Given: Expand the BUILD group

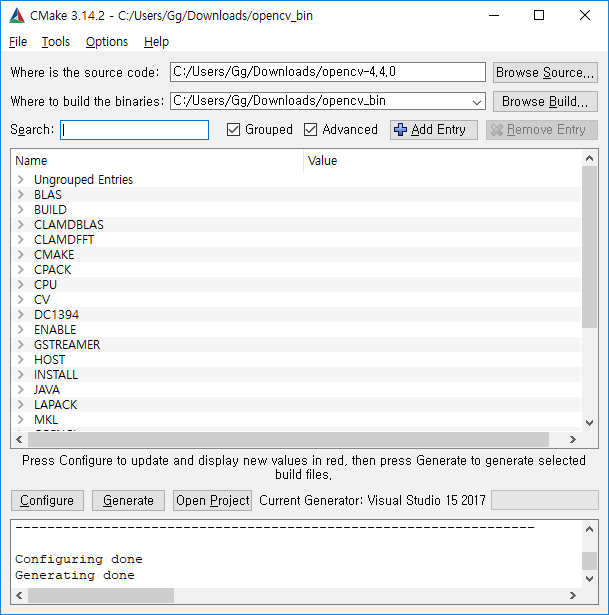Looking at the screenshot, I should tap(21, 209).
